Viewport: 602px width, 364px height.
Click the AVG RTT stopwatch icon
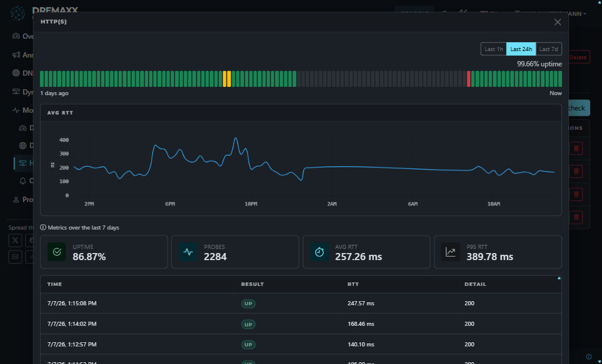tap(319, 252)
